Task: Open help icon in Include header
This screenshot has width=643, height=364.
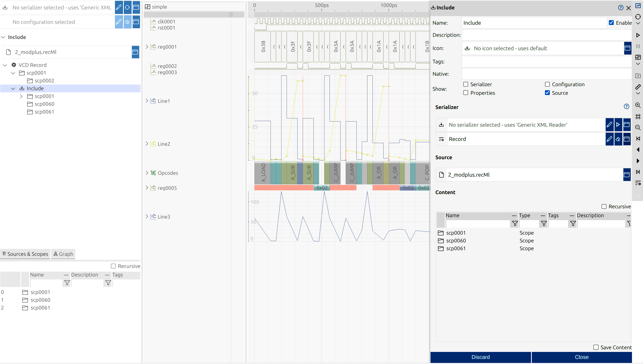Action: (x=620, y=8)
